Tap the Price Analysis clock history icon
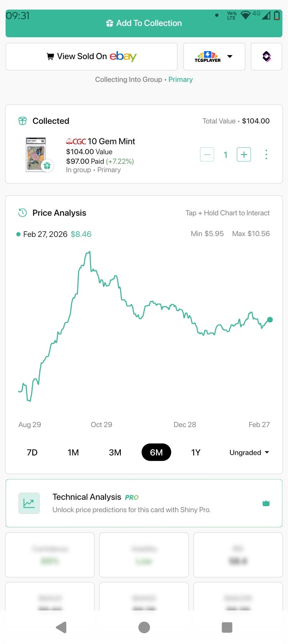Viewport: 288px width, 644px height. (23, 213)
